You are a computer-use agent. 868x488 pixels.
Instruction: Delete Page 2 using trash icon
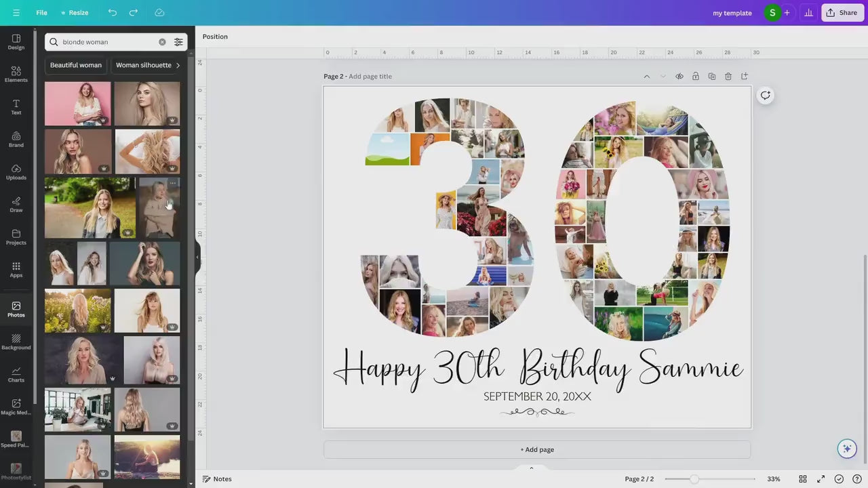728,76
